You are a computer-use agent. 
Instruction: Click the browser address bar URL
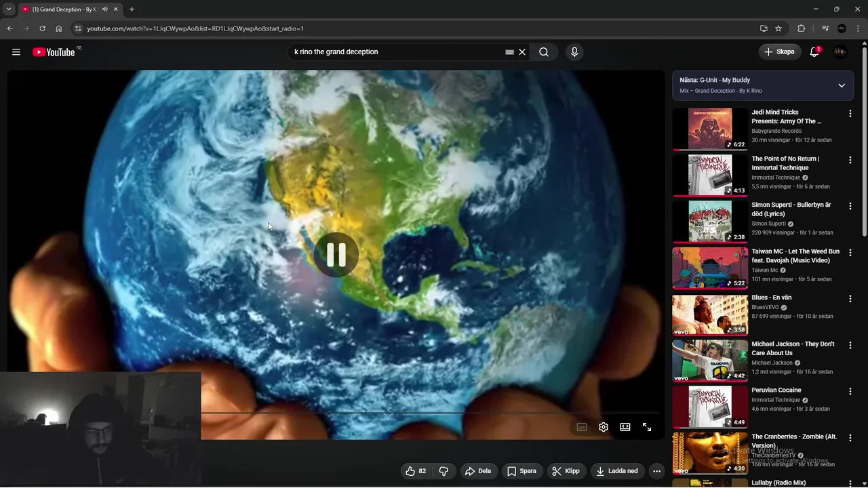click(x=195, y=28)
